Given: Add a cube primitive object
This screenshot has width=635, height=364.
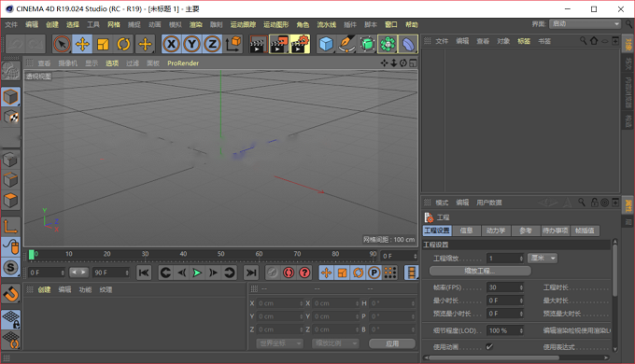Looking at the screenshot, I should point(326,44).
